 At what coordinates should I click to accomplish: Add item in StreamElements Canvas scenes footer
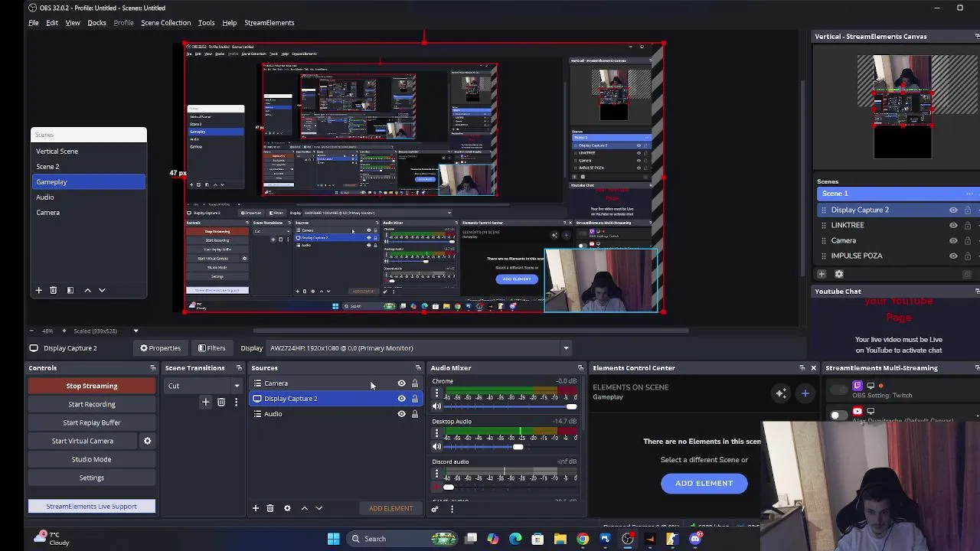[822, 274]
